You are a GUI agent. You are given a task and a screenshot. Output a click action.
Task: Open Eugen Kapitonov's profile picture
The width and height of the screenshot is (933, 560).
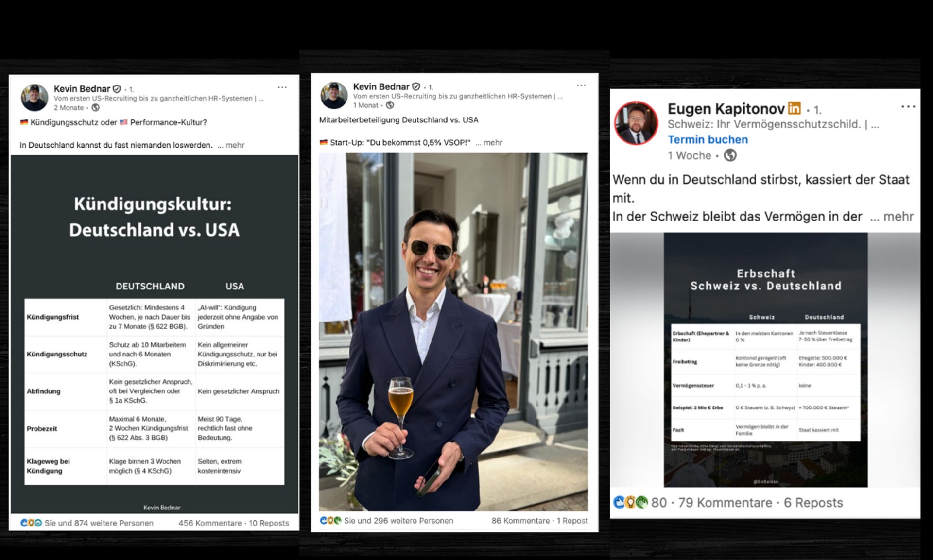pos(636,123)
